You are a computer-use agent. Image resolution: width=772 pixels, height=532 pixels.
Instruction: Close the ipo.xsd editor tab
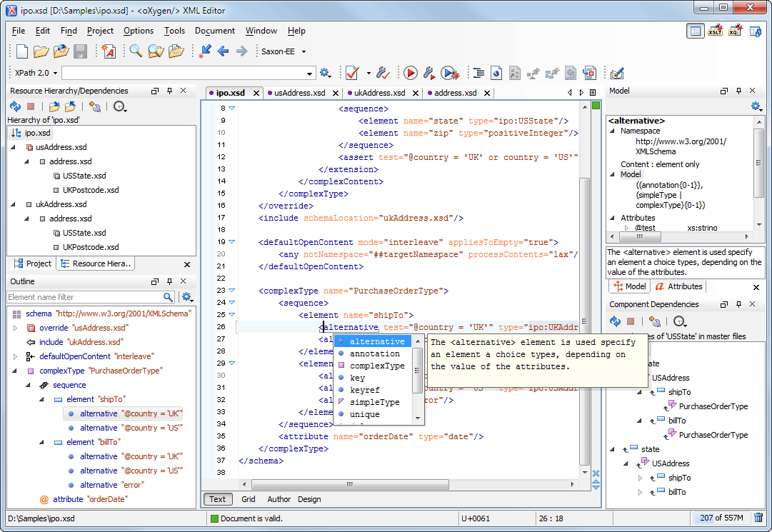pyautogui.click(x=256, y=93)
